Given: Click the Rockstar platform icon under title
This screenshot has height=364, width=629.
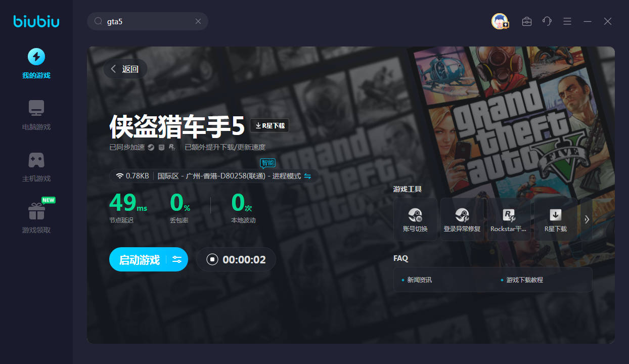Looking at the screenshot, I should 172,148.
